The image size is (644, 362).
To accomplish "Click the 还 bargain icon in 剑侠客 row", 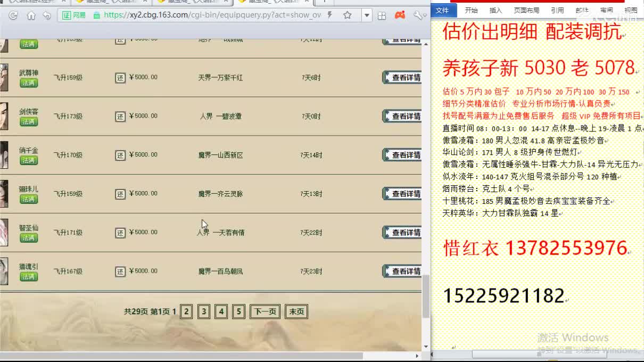I will click(120, 117).
